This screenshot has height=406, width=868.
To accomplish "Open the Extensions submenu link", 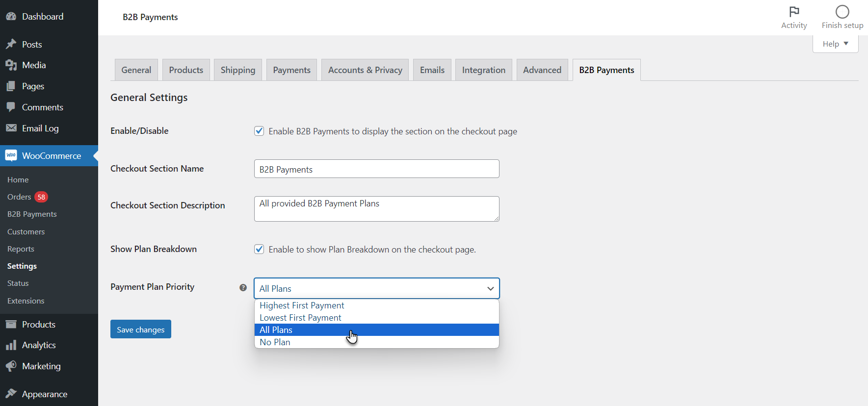I will (x=26, y=301).
